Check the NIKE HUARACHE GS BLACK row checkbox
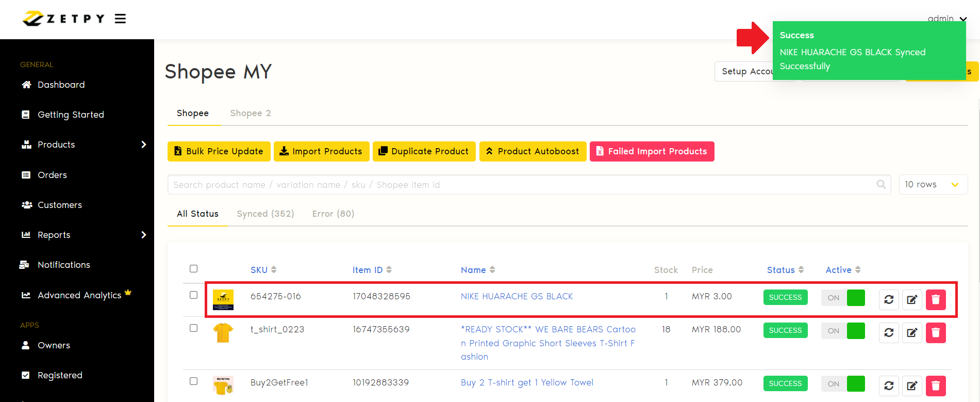Viewport: 980px width, 402px height. coord(193,295)
